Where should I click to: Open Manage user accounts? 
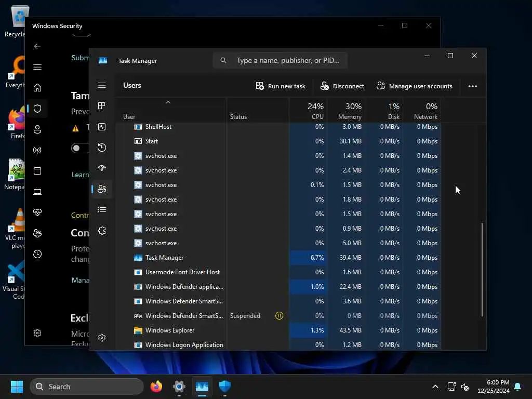[414, 86]
